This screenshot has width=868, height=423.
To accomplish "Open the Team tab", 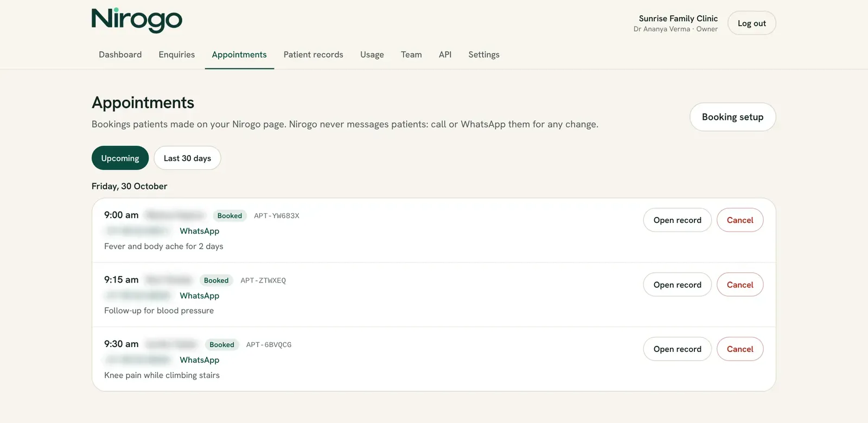I will tap(411, 55).
